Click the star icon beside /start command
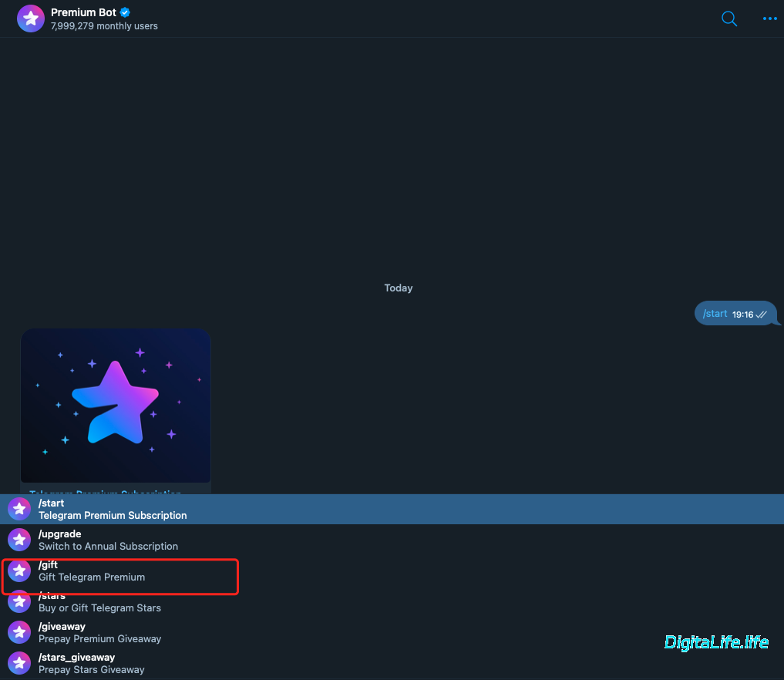Screen dimensions: 784x680 19,509
